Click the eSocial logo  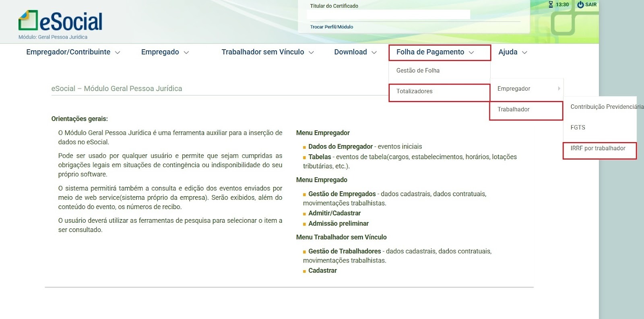point(60,21)
